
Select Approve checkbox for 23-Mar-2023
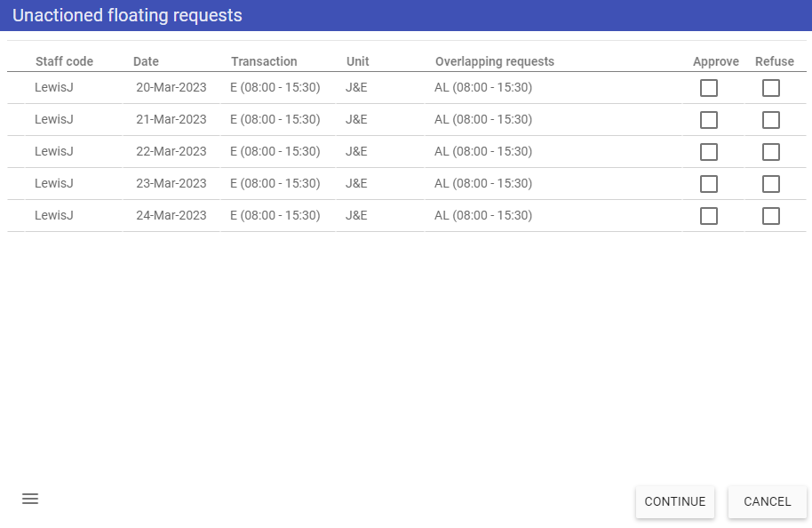click(x=708, y=184)
